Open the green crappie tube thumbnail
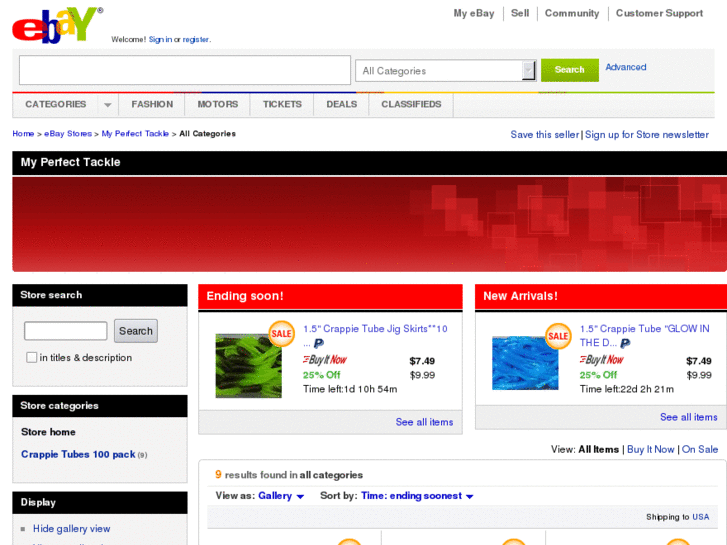The height and width of the screenshot is (545, 727). (x=249, y=365)
